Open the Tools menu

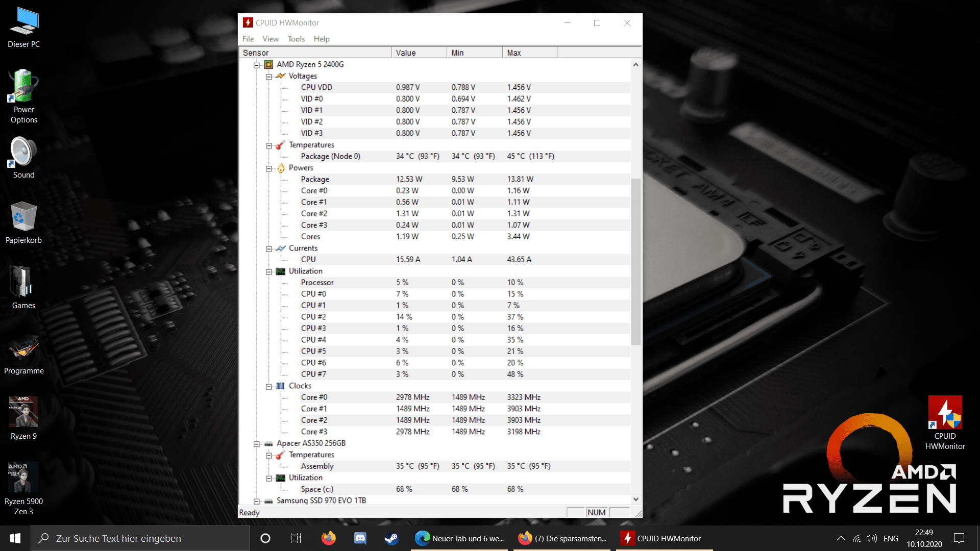pos(296,39)
